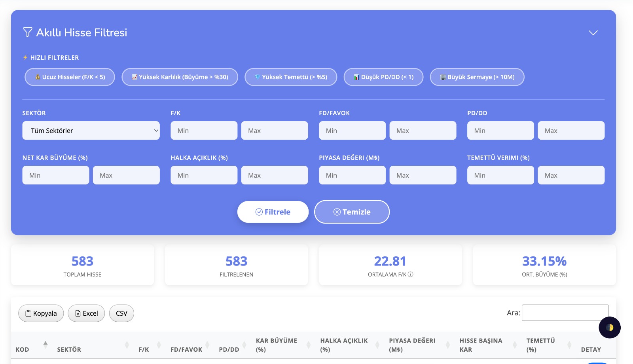Click the funnel icon beside Akıllı Hisse Filtresi

[x=27, y=32]
